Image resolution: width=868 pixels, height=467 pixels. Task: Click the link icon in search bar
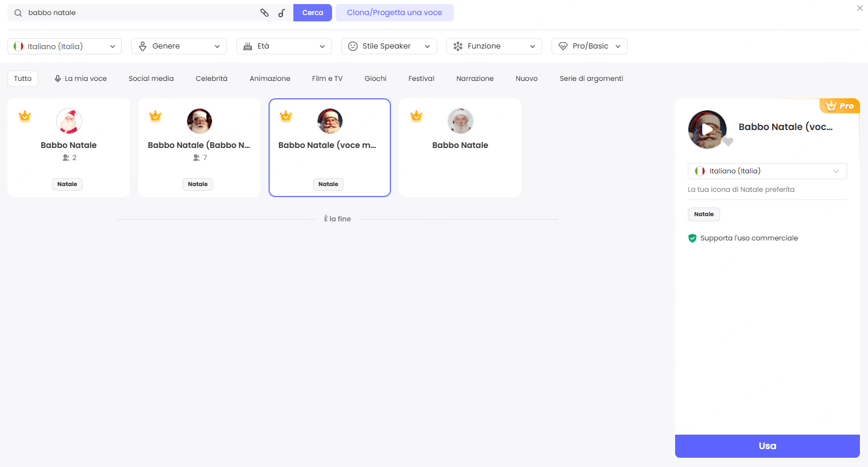pos(265,13)
